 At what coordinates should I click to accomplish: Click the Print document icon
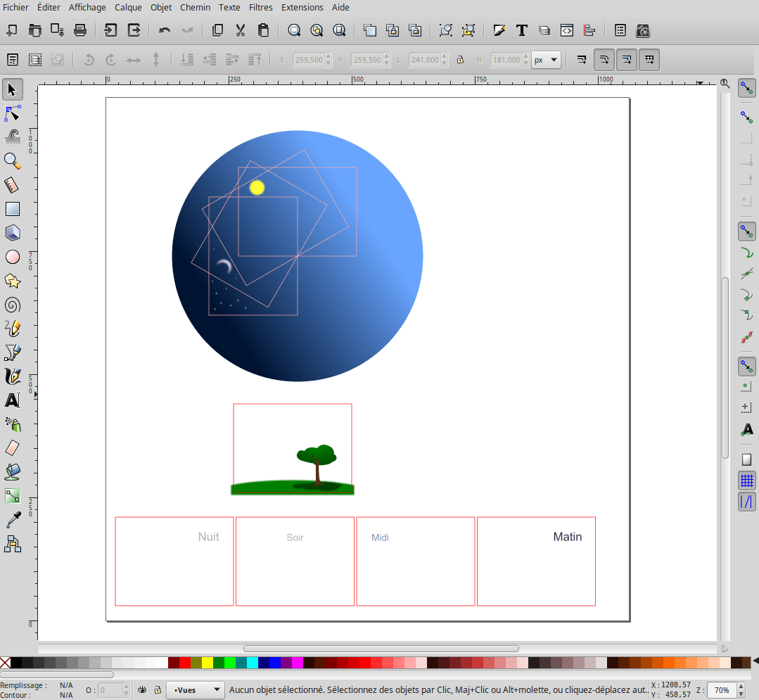point(80,30)
